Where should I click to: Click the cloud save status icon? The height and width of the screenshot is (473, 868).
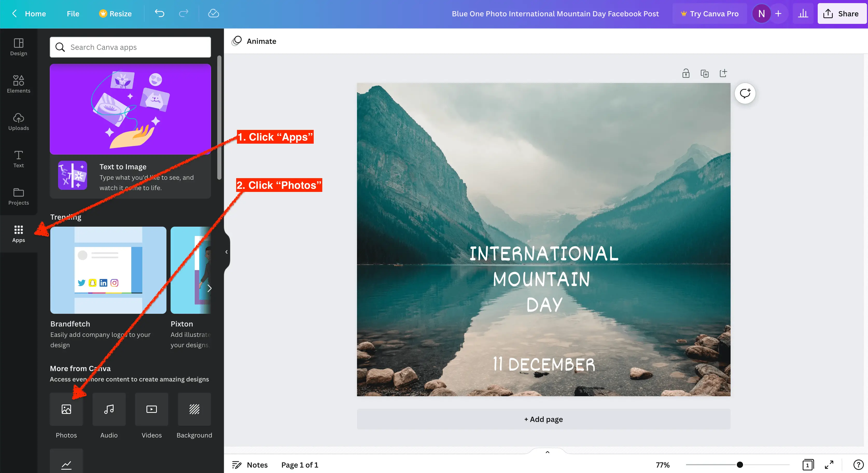click(x=213, y=13)
